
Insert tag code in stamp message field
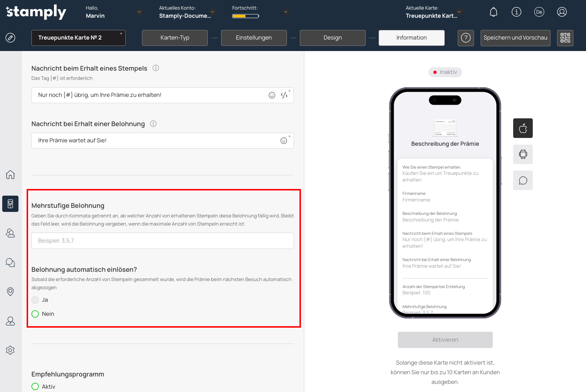click(284, 95)
